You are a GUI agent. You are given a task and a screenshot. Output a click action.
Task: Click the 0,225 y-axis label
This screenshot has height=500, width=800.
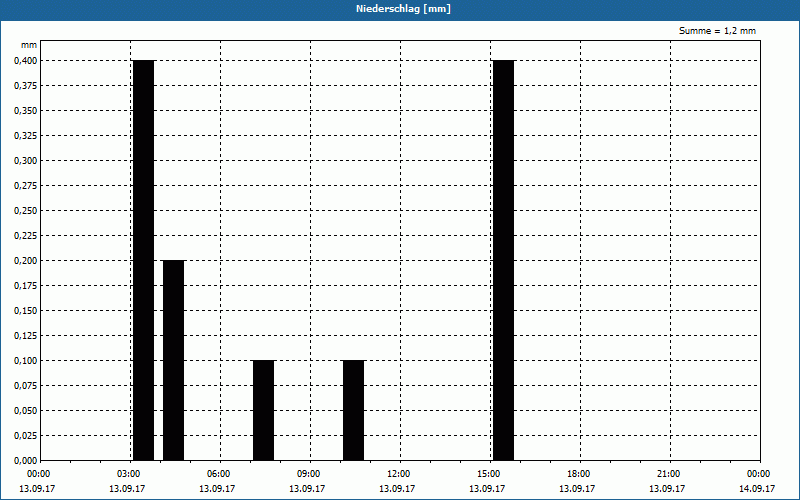point(26,236)
